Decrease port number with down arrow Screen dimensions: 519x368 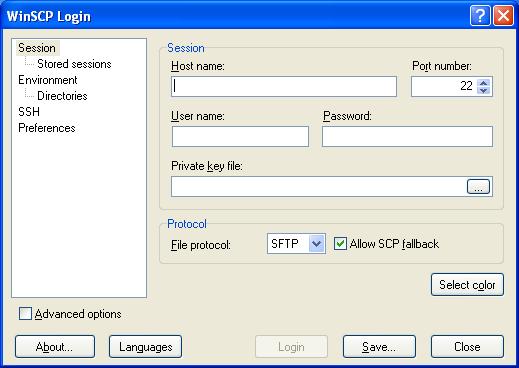[484, 90]
